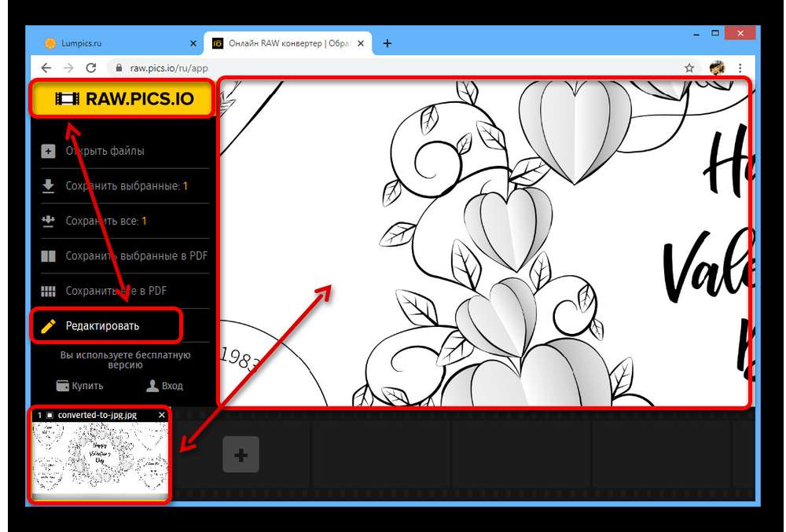Go back with the browser back arrow
Screen dimensions: 786x532
point(46,68)
